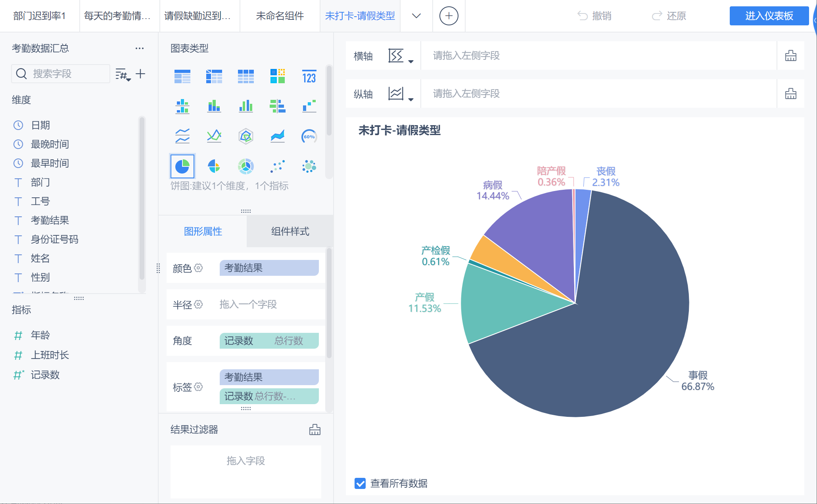This screenshot has height=504, width=817.
Task: Choose the radar chart type icon
Action: 245,136
